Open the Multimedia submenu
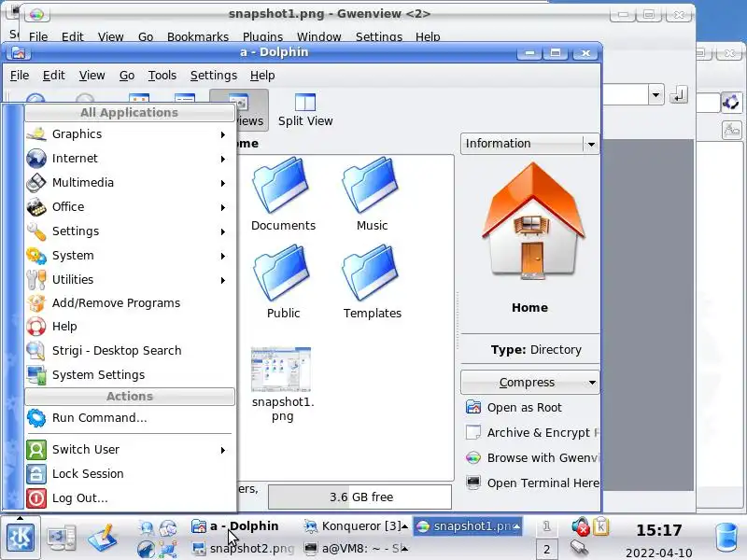The image size is (747, 560). [130, 183]
